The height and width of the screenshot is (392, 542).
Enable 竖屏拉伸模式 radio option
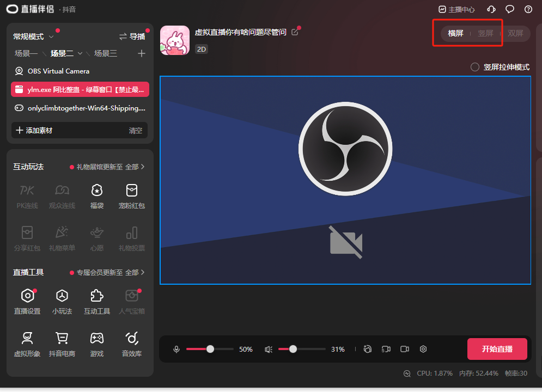click(x=475, y=67)
